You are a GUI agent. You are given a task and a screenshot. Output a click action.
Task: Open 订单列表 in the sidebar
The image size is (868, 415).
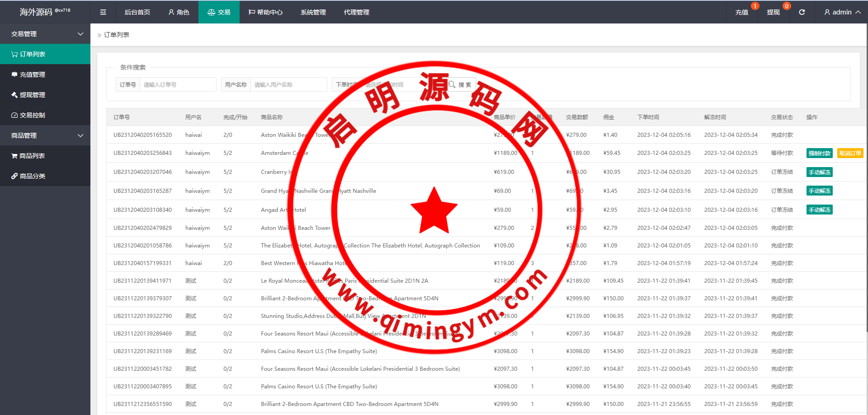(45, 54)
